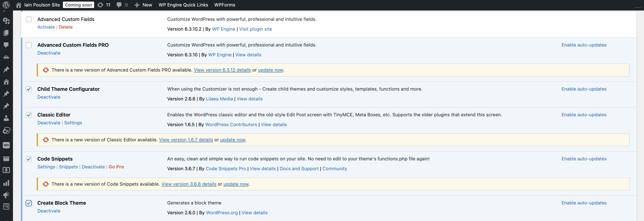Uncheck the Classic Editor checkbox
644x221 pixels.
click(x=29, y=115)
